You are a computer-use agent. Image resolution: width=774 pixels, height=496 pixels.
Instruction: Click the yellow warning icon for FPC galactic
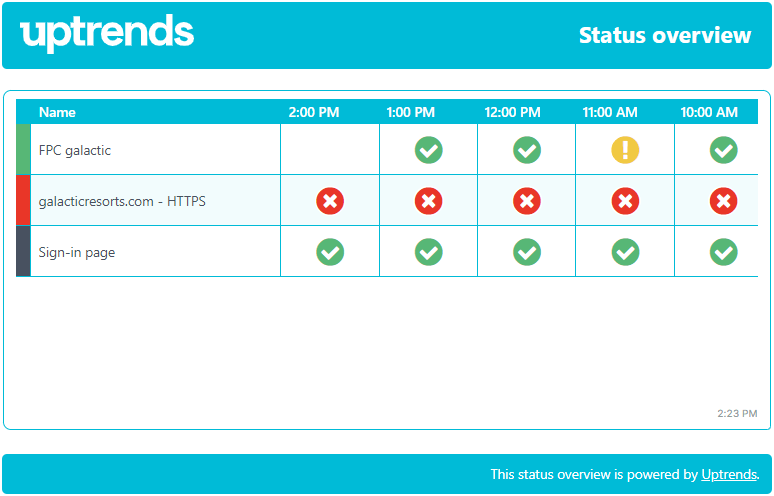pyautogui.click(x=625, y=150)
